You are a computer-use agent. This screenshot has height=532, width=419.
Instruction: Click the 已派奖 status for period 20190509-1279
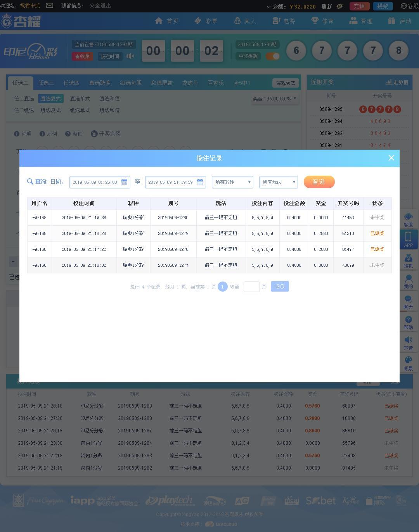(377, 233)
